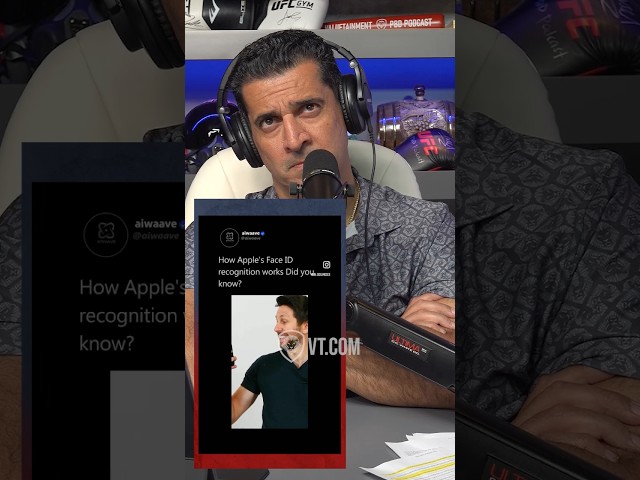Open the @aiwaave handle in center post
This screenshot has height=480, width=640.
pos(251,238)
